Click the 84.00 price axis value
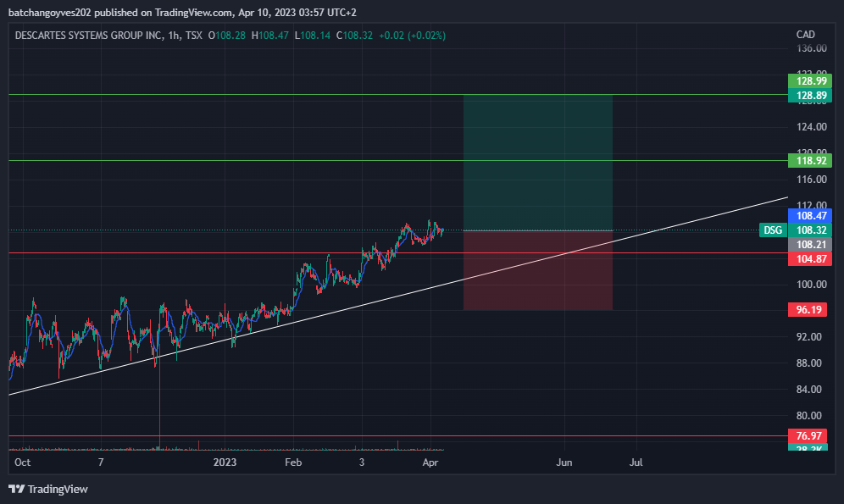Screen dimensions: 844x504 point(809,390)
